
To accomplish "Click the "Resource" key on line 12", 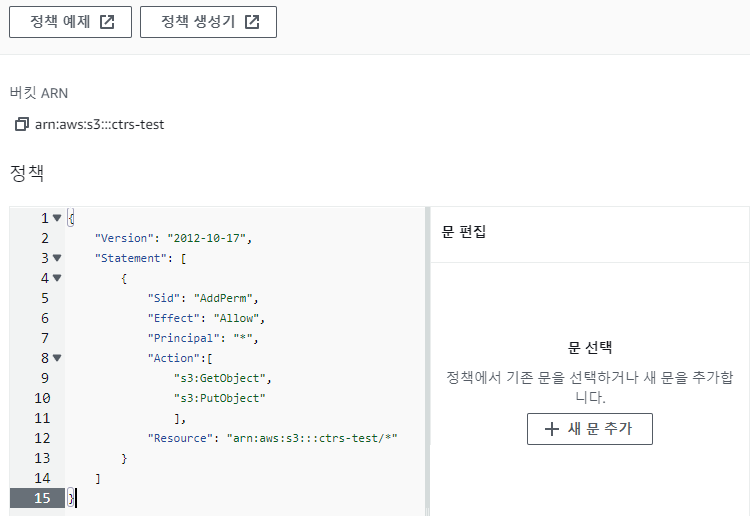I will (x=180, y=438).
